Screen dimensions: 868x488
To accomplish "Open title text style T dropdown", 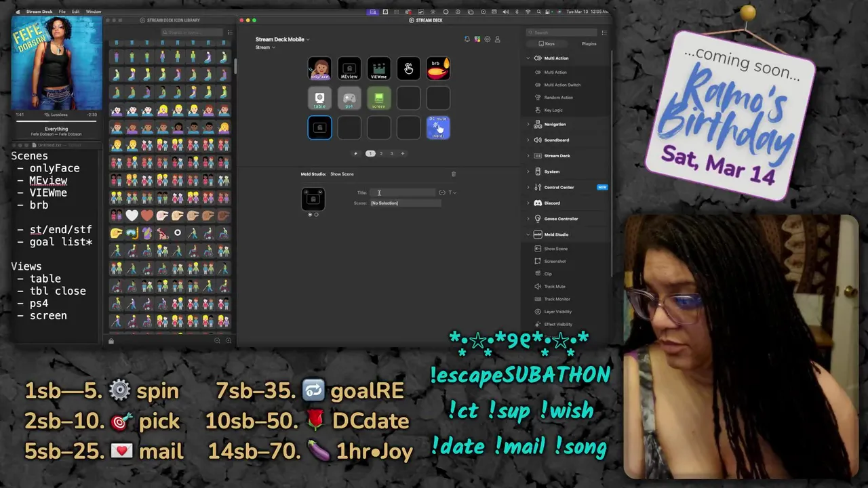I will pos(452,192).
